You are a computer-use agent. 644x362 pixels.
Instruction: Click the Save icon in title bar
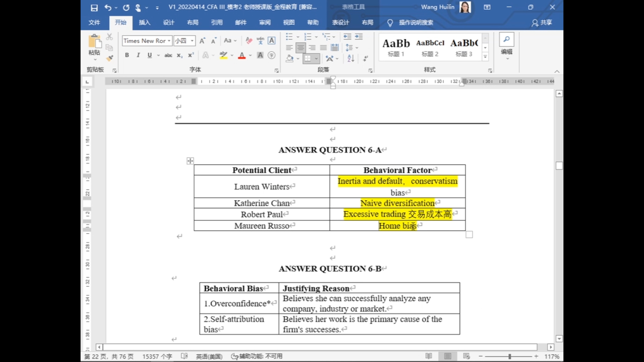(94, 7)
